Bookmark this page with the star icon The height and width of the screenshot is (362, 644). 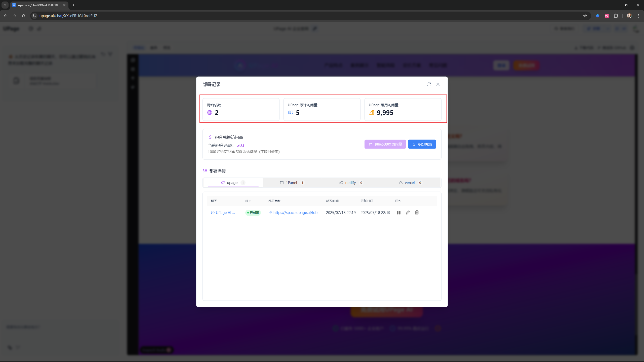click(585, 16)
